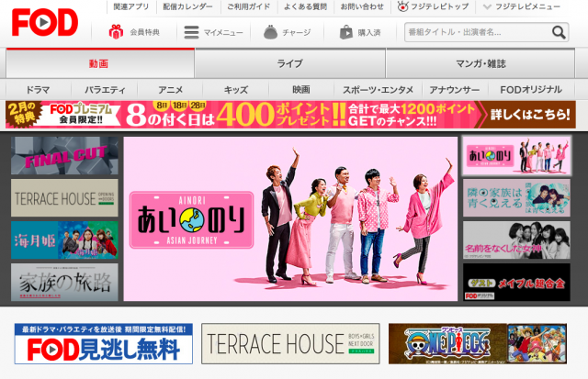Open the small あいのり thumbnail at right
Screen dimensions: 588x379
click(516, 156)
